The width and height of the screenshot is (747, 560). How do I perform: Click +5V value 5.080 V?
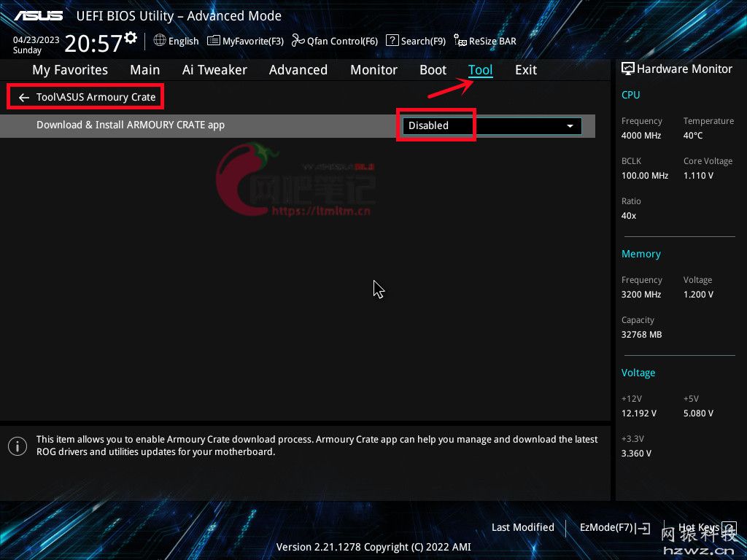(698, 413)
